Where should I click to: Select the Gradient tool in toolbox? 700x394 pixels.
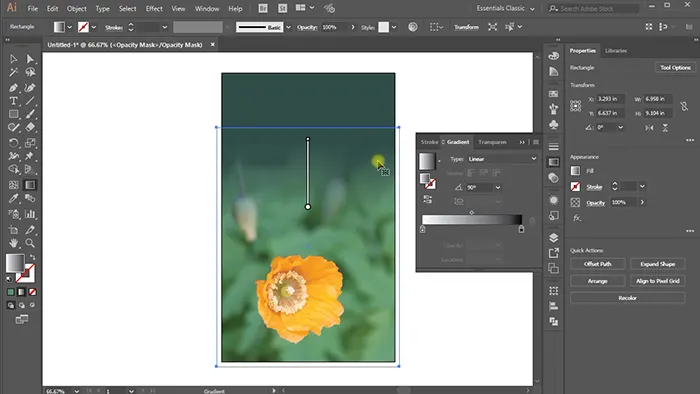pyautogui.click(x=30, y=185)
